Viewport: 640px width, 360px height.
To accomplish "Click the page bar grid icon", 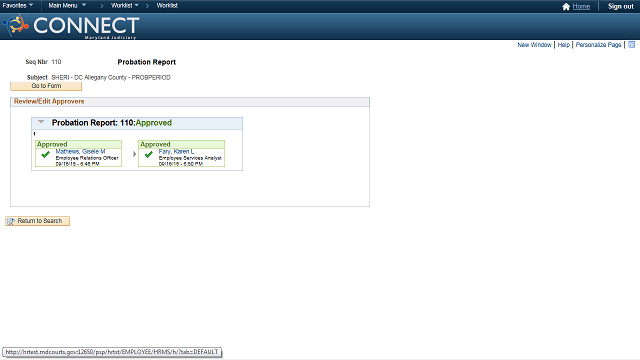I will (631, 44).
